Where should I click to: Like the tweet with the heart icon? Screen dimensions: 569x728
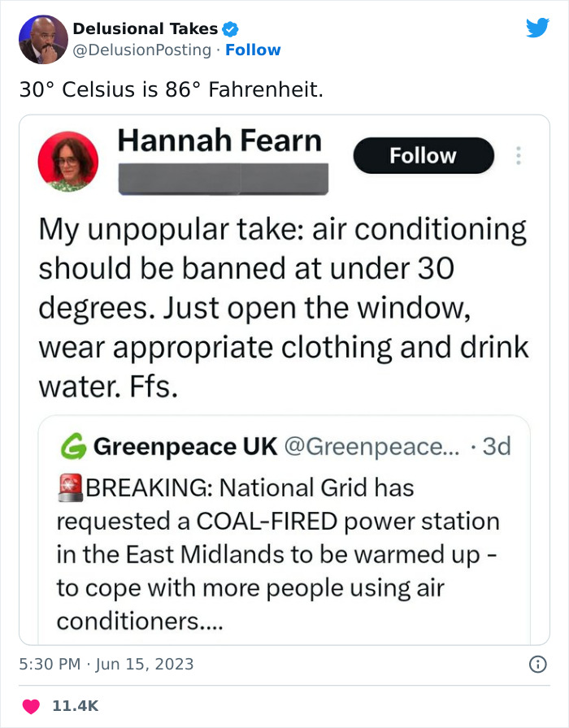30,707
